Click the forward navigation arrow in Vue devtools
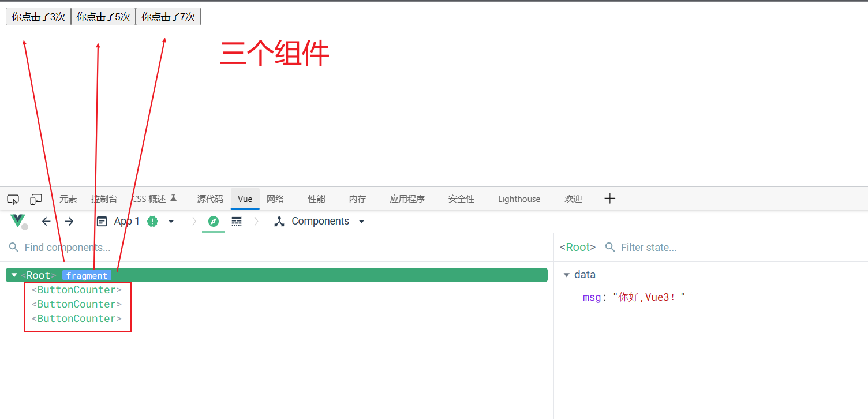This screenshot has height=419, width=868. click(x=68, y=221)
